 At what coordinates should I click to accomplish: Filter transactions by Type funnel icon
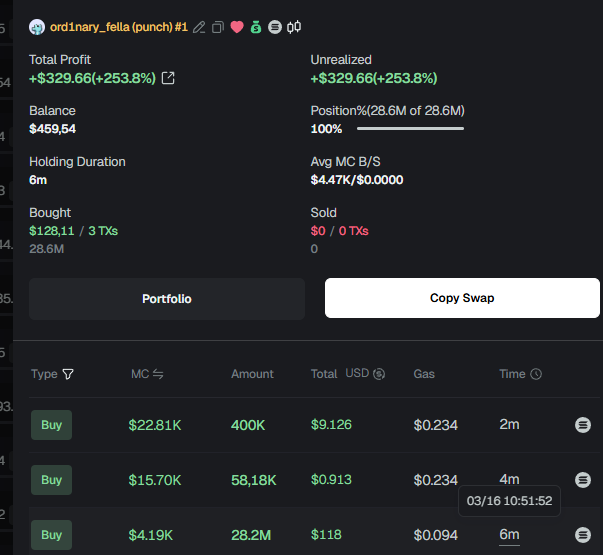68,374
